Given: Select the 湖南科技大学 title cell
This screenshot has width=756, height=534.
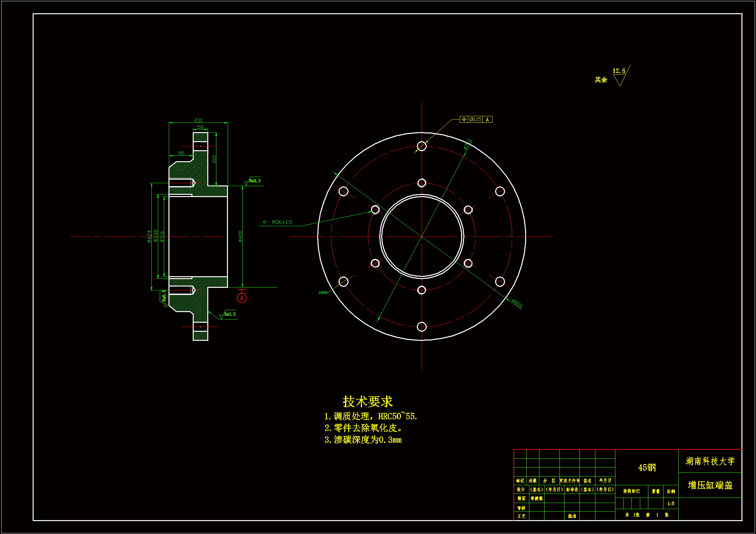Looking at the screenshot, I should tap(710, 461).
